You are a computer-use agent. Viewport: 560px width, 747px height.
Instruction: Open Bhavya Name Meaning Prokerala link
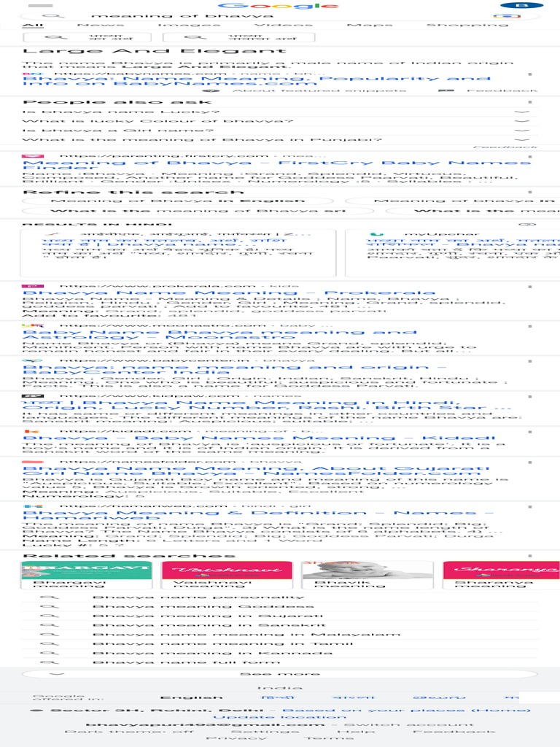tap(228, 293)
